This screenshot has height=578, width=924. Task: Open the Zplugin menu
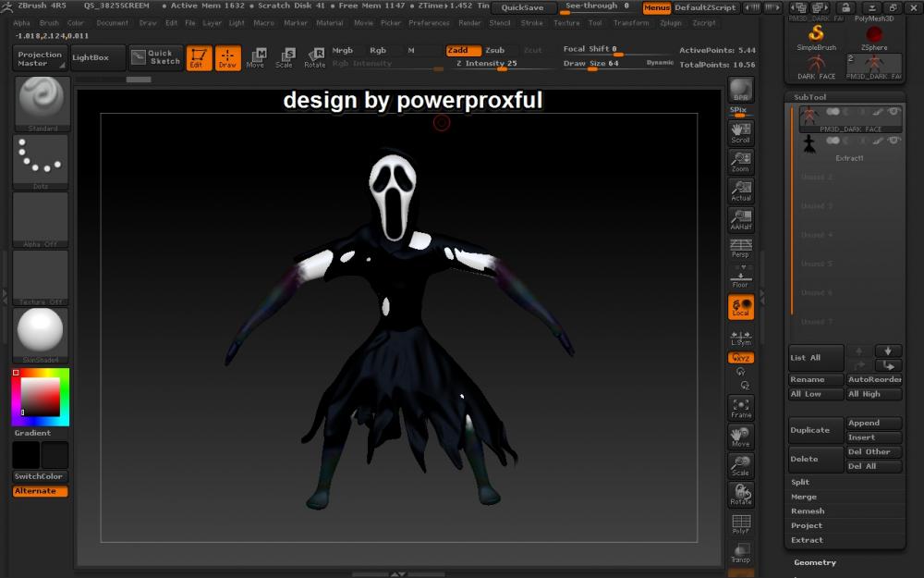click(671, 23)
